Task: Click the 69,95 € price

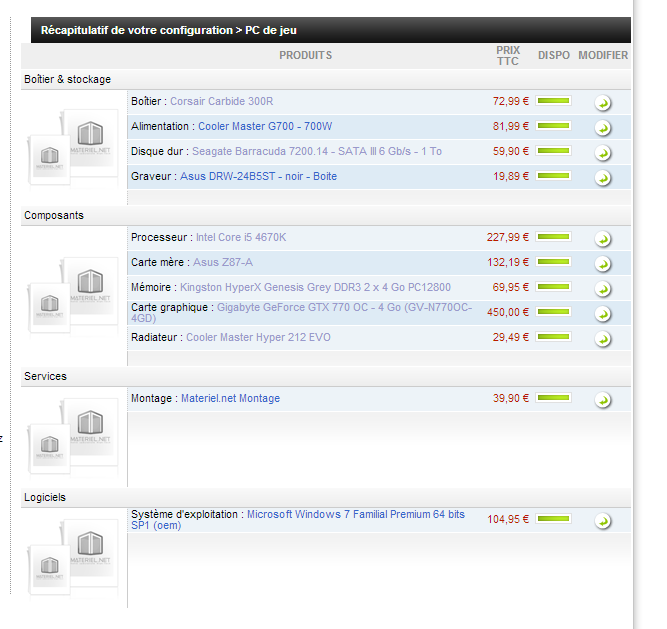Action: tap(510, 287)
